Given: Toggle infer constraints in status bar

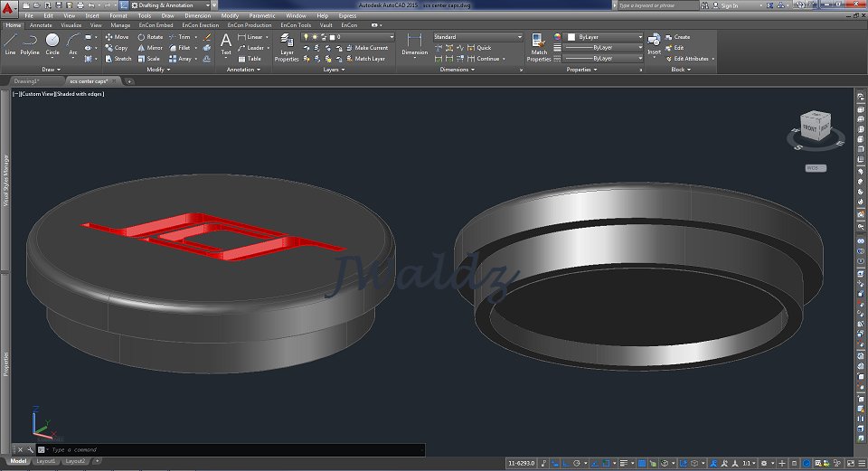Looking at the screenshot, I should click(544, 463).
